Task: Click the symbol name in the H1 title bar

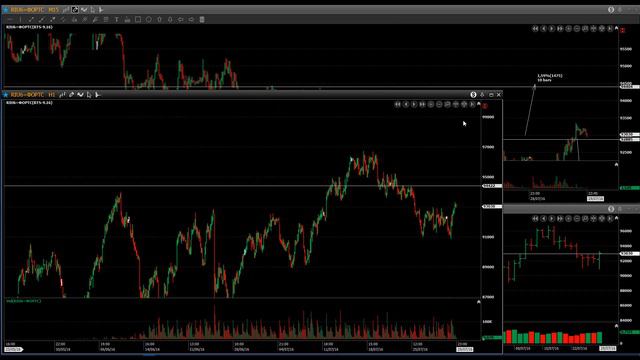Action: pos(27,95)
